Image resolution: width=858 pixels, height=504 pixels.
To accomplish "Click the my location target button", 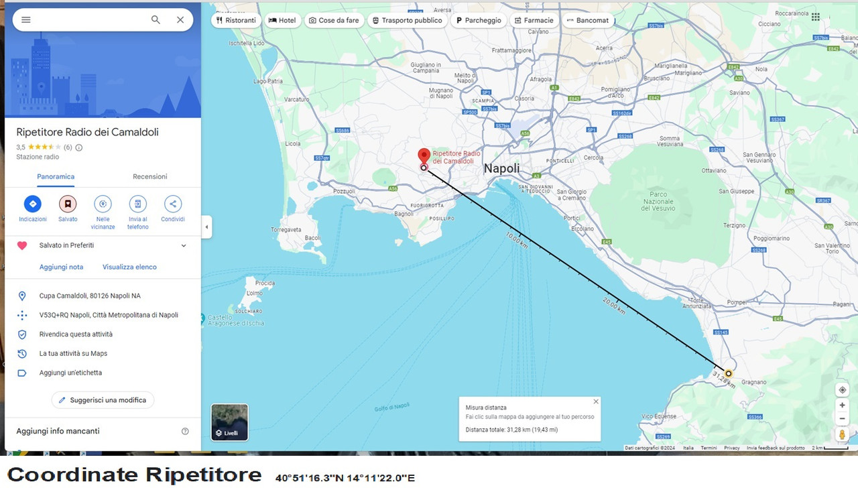I will pyautogui.click(x=843, y=390).
